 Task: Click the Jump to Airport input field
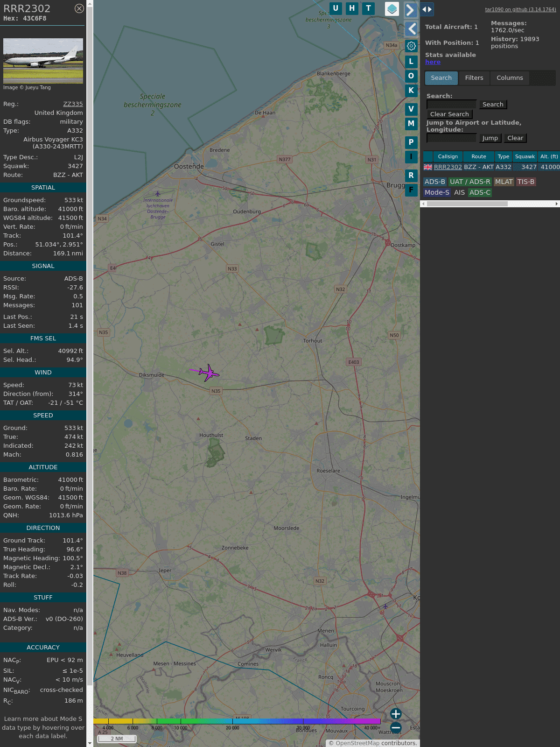[x=451, y=138]
